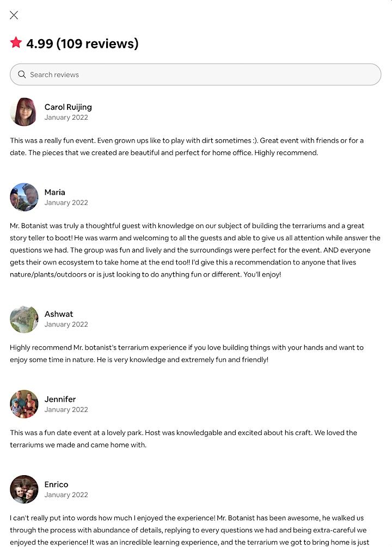The image size is (392, 547).
Task: Click Carol Ruijing's review text
Action: pyautogui.click(x=185, y=146)
